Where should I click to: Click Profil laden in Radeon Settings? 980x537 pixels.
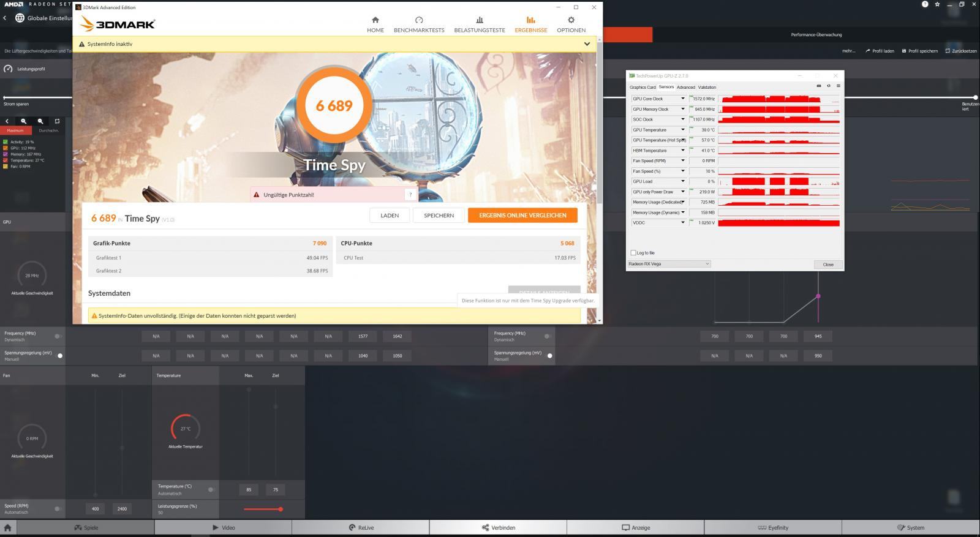tap(880, 51)
